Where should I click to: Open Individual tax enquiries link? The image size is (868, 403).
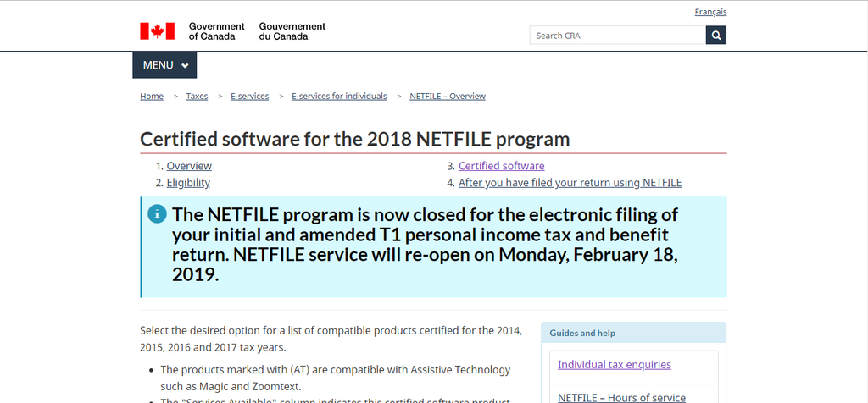(615, 365)
